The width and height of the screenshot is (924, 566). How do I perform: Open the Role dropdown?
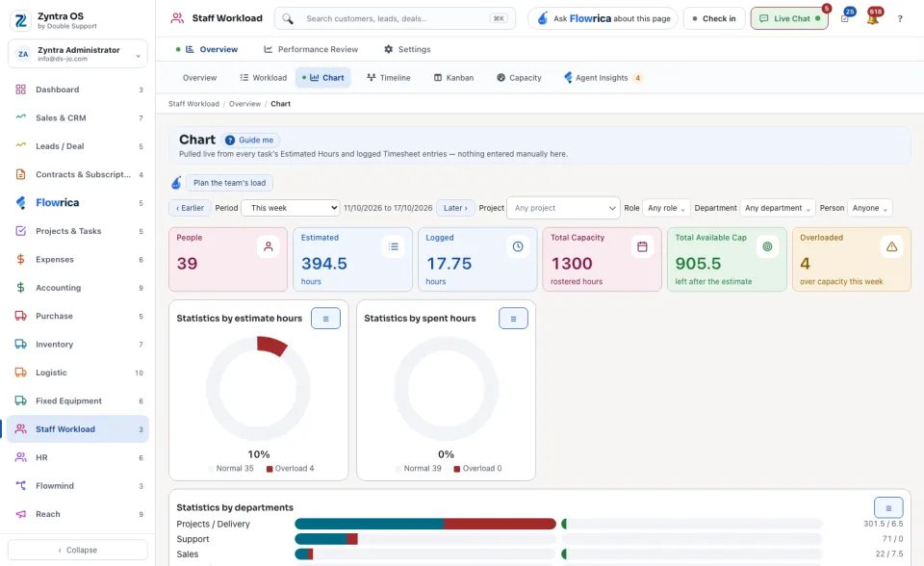click(666, 208)
